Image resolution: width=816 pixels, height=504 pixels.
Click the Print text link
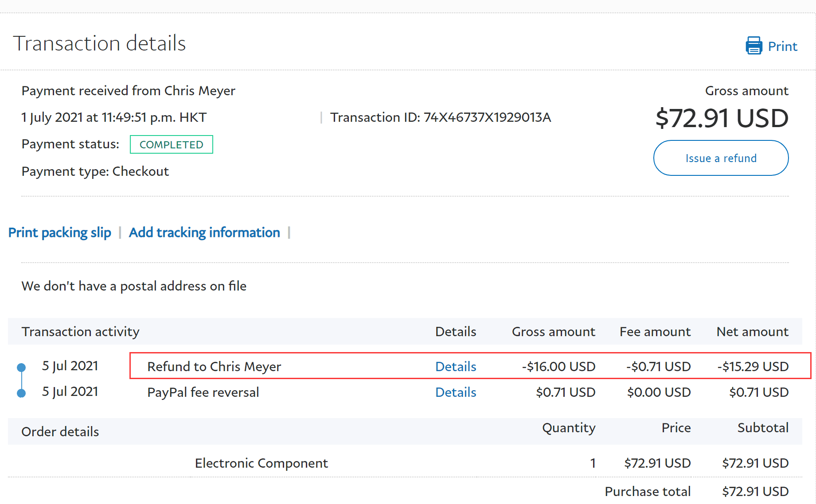click(782, 47)
